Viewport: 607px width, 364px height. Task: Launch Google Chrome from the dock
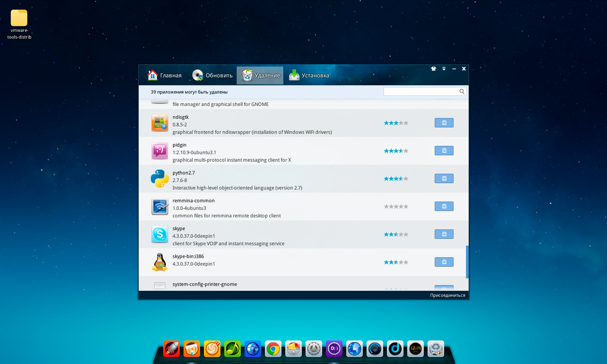273,349
